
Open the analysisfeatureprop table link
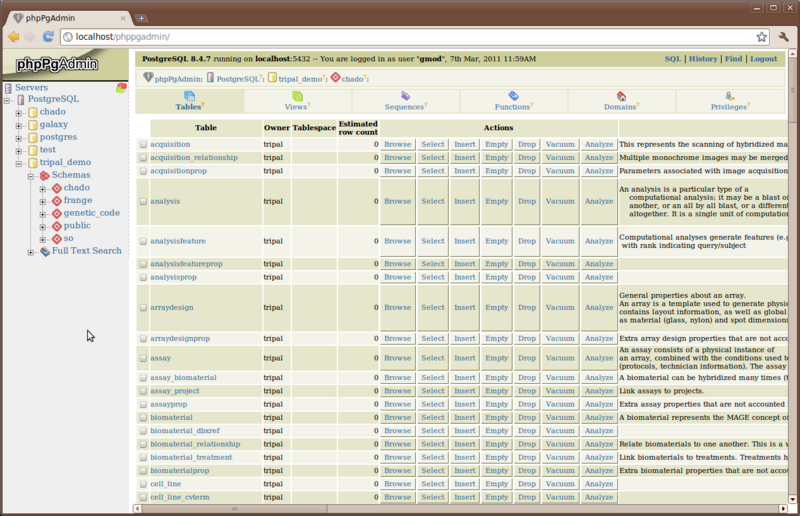point(186,264)
